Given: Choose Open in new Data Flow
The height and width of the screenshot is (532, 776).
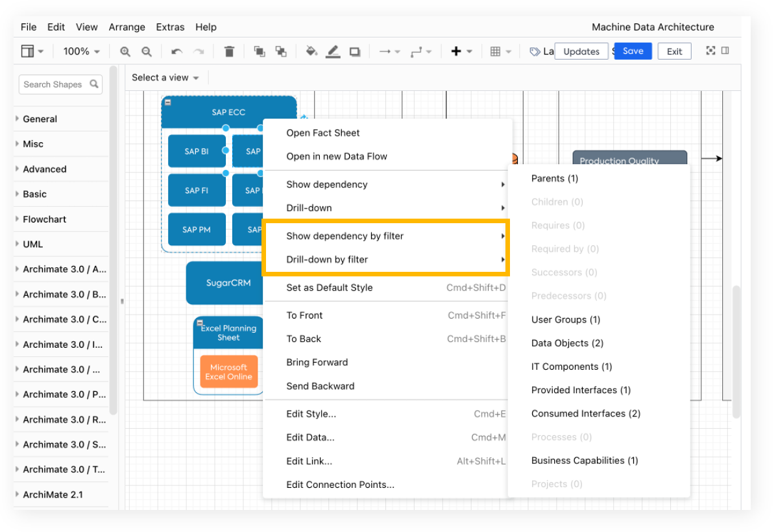Looking at the screenshot, I should 387,156.
